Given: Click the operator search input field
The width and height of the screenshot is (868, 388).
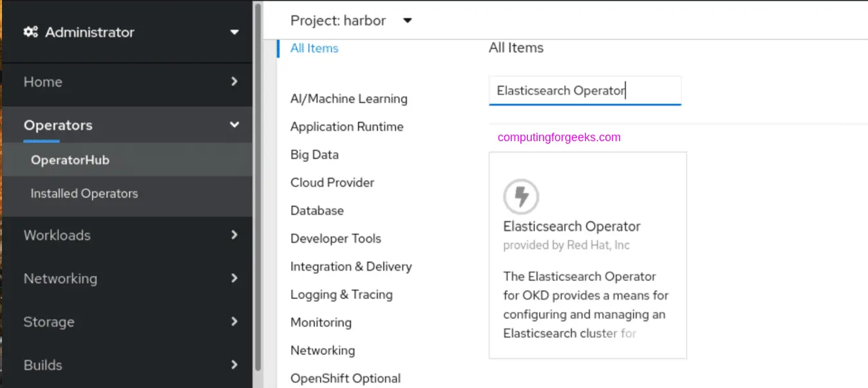Looking at the screenshot, I should (585, 90).
